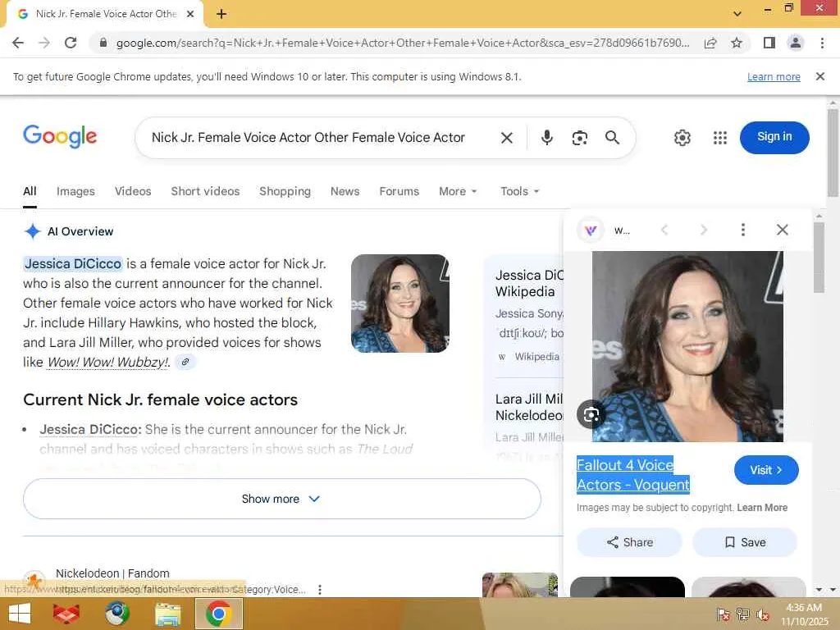Open Lara Jill Miller Nickelodeon card
Viewport: 840px width, 630px height.
529,418
